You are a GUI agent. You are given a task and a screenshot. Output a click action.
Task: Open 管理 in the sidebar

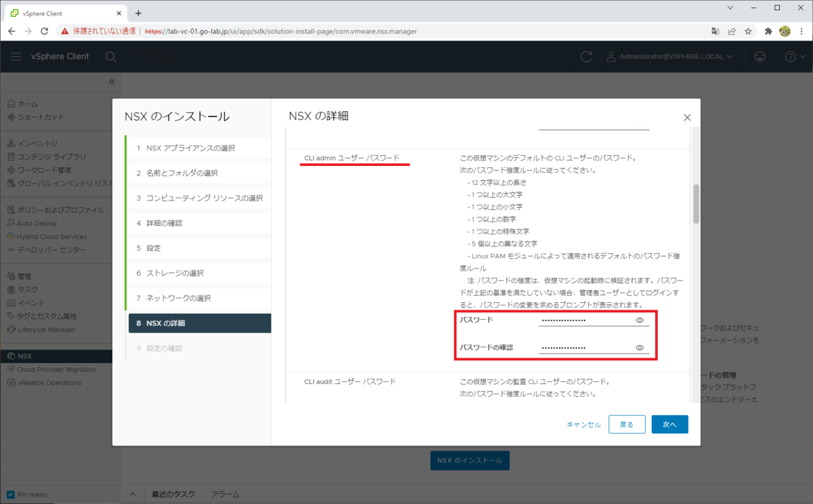(20, 276)
